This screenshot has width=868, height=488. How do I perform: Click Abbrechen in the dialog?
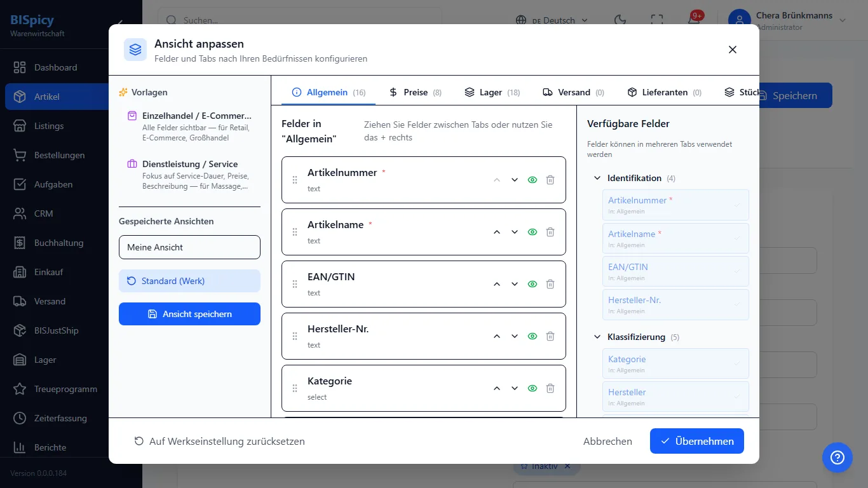pos(607,441)
